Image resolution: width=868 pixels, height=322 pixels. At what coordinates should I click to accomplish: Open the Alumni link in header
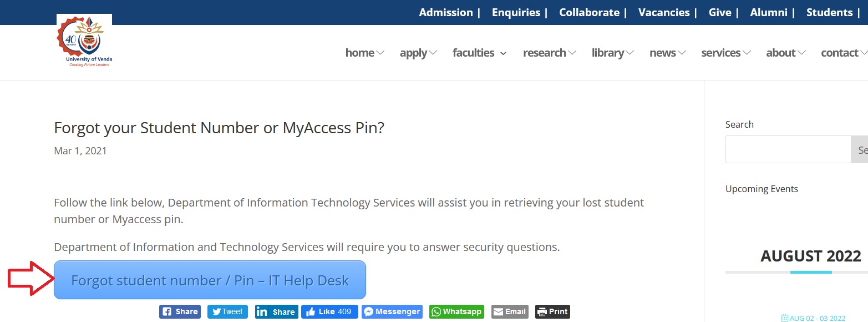768,12
